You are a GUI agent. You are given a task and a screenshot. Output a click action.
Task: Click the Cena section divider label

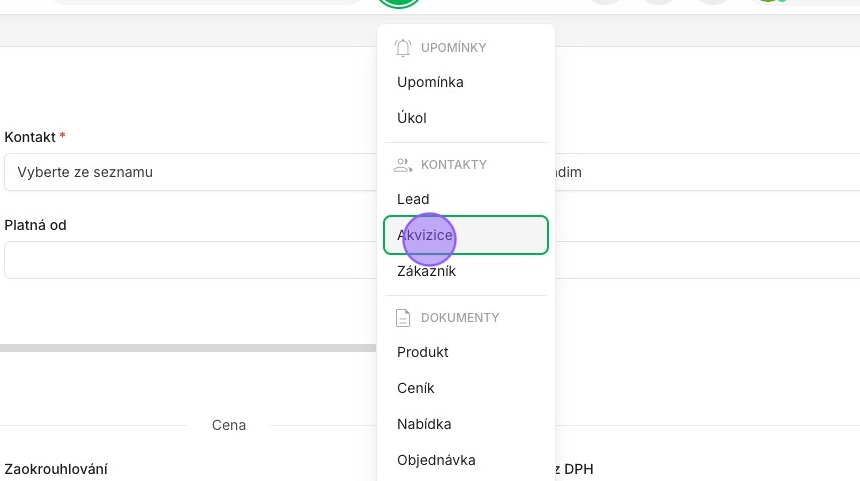229,425
